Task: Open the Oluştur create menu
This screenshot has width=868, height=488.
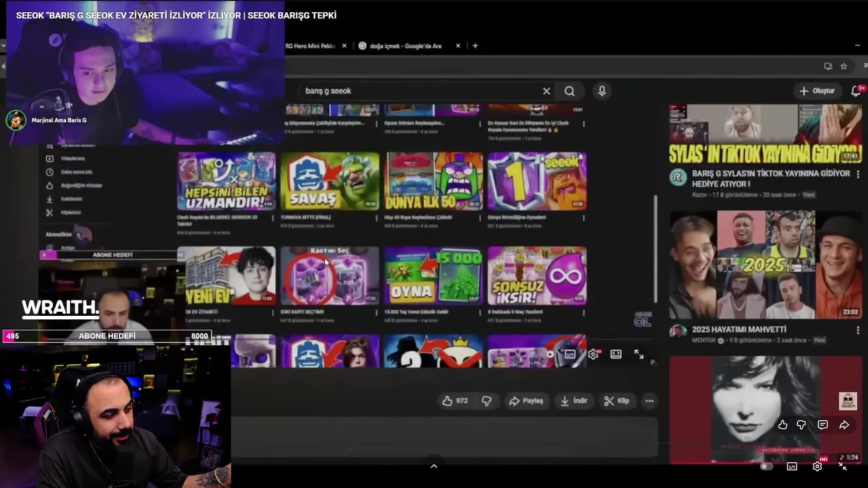Action: (817, 91)
